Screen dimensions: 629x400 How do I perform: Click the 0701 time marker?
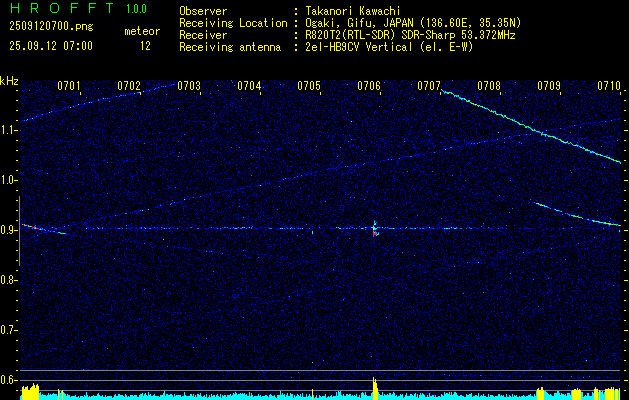[69, 86]
